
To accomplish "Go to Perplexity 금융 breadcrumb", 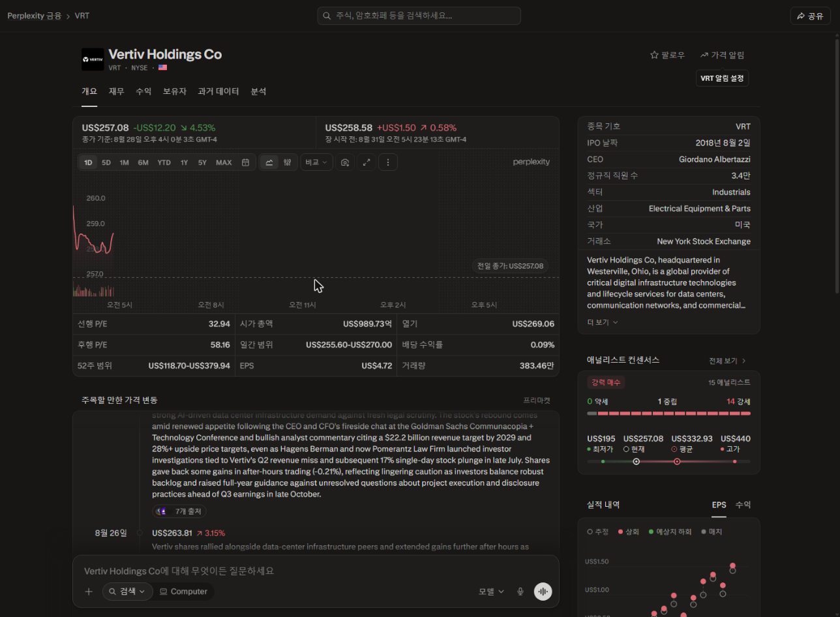I will pyautogui.click(x=35, y=16).
